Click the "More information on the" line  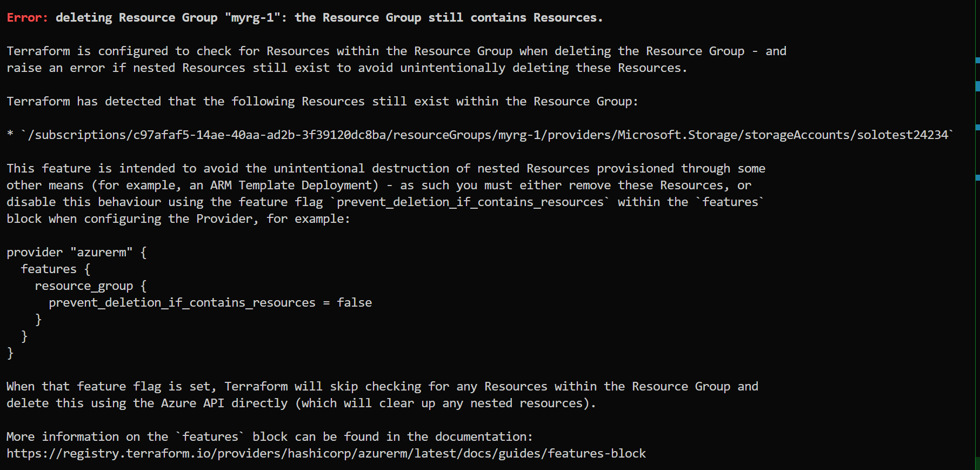point(88,436)
